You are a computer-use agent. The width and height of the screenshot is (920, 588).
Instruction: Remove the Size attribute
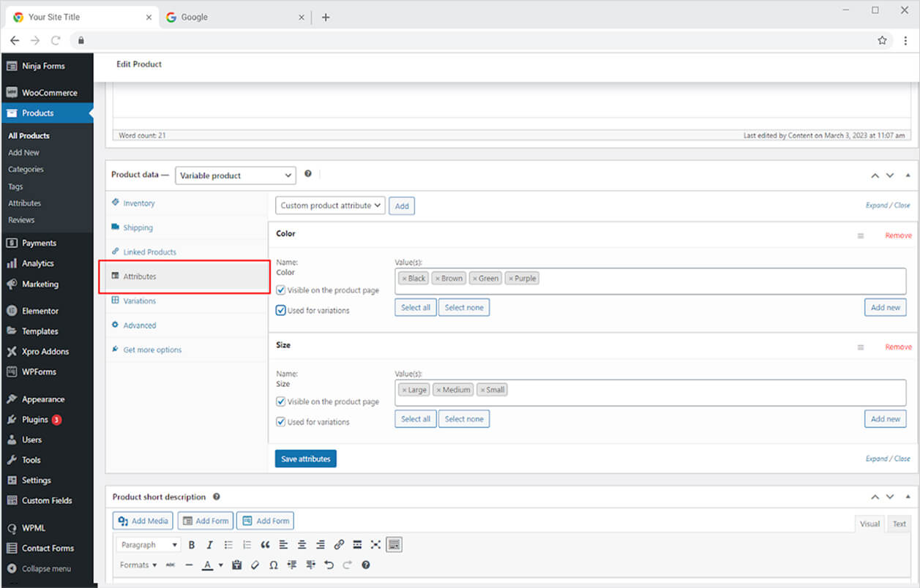[x=898, y=347]
